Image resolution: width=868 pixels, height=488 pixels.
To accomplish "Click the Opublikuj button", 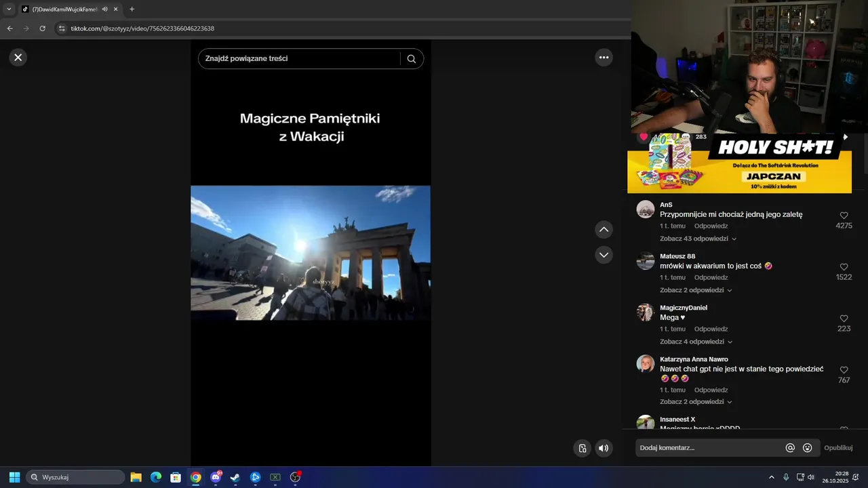I will tap(838, 448).
